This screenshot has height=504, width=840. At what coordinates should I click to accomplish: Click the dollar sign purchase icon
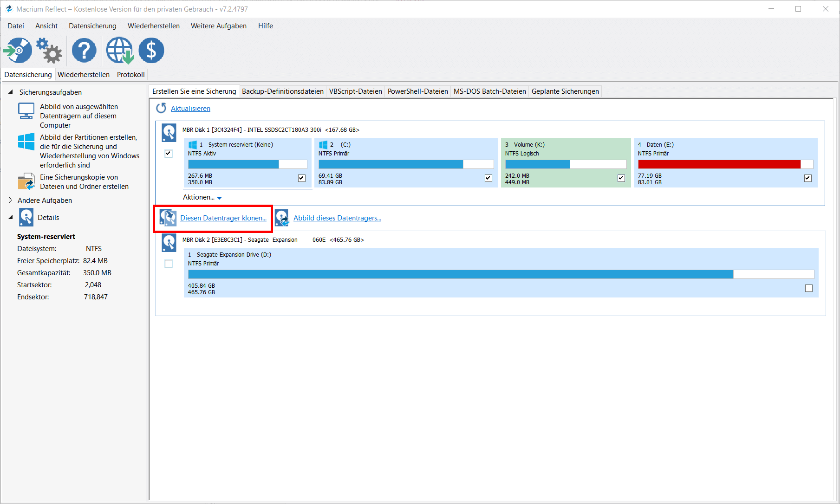tap(151, 51)
